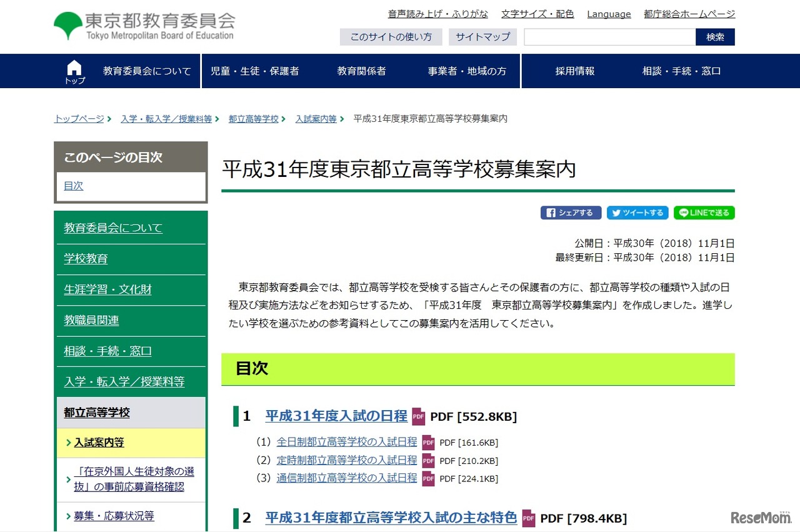Click the Twitter ツイートする icon

click(637, 213)
